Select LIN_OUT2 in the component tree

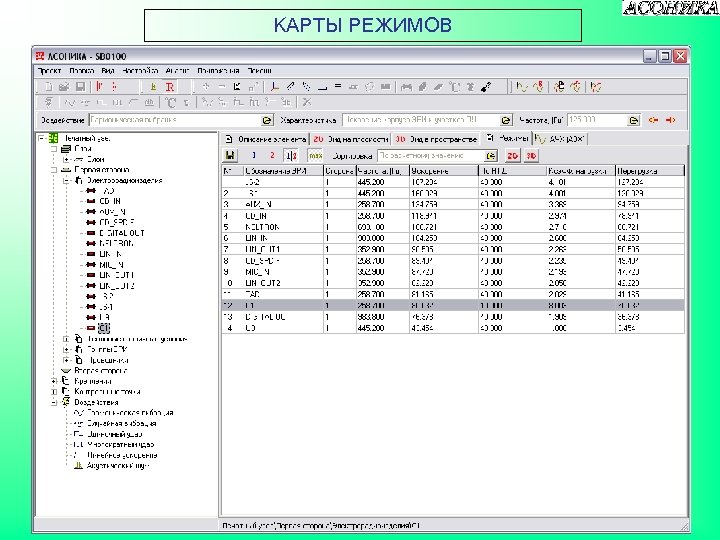point(117,286)
